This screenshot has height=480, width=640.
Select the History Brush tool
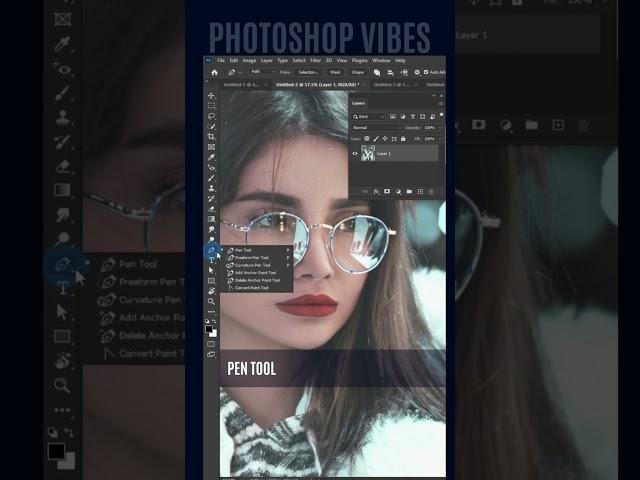click(x=211, y=199)
